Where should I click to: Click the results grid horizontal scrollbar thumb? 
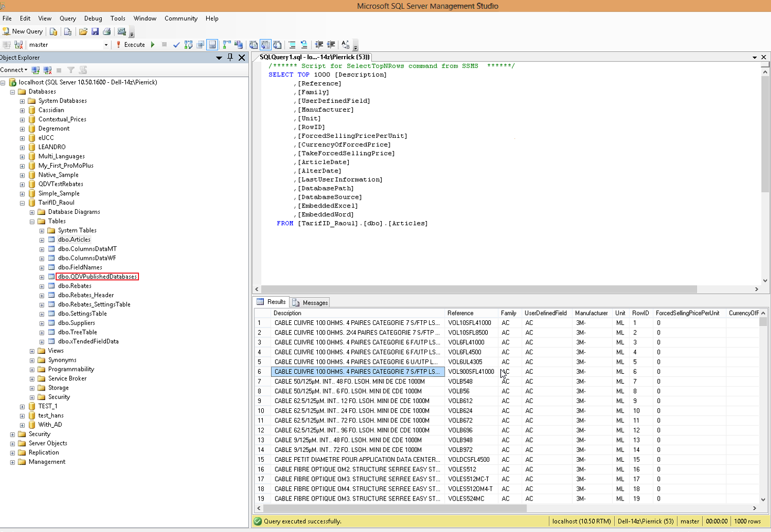394,508
